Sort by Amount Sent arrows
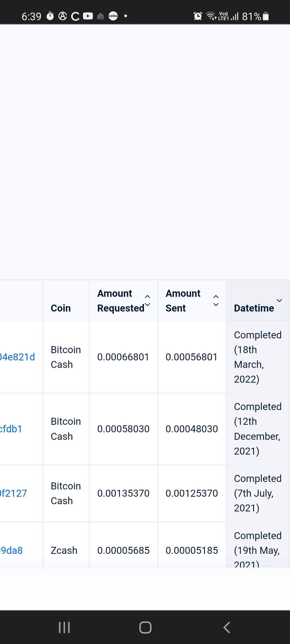Image resolution: width=290 pixels, height=644 pixels. 216,301
